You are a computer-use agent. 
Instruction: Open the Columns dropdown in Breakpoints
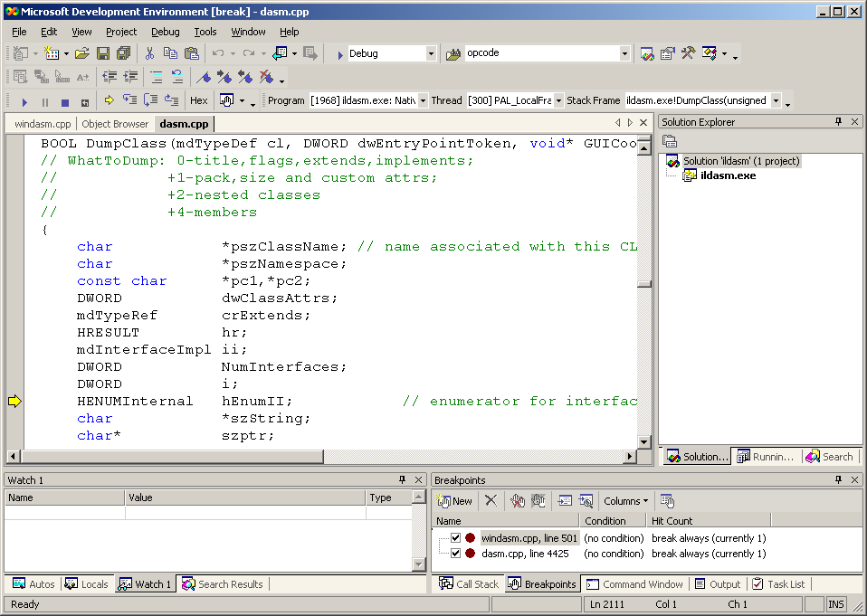[625, 501]
